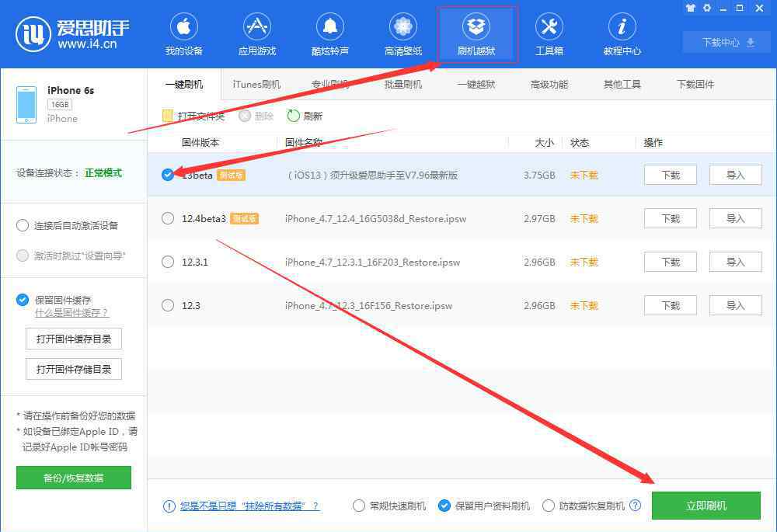Download the 12.4beta3 firmware
777x532 pixels.
pos(671,218)
